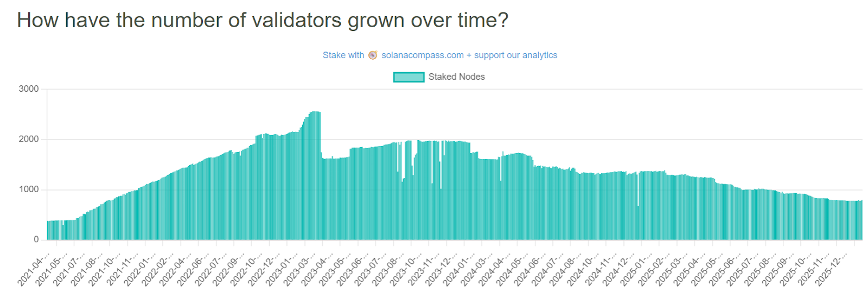The width and height of the screenshot is (868, 291).
Task: Click the 0 y-axis label
Action: click(36, 239)
